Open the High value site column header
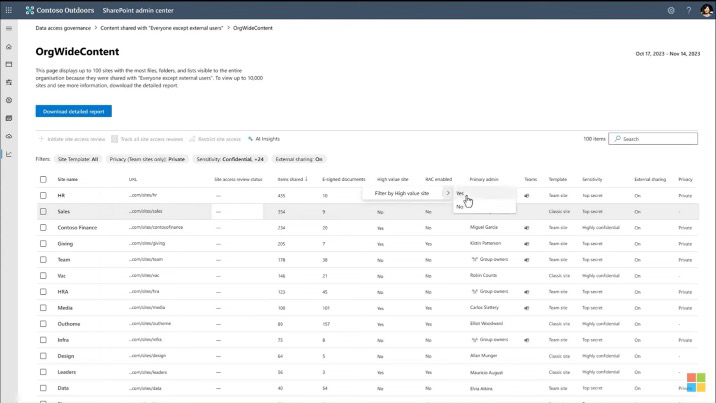This screenshot has width=716, height=403. 392,179
